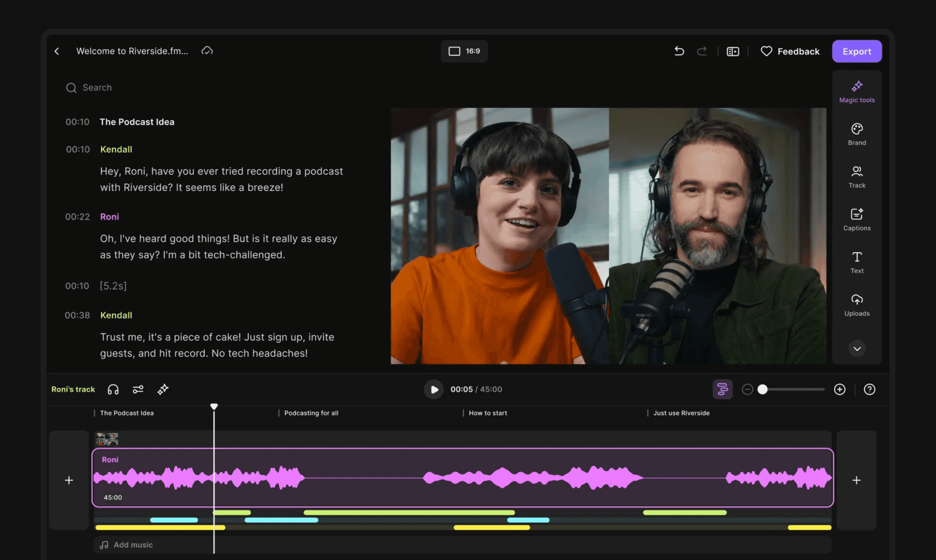Viewport: 936px width, 560px height.
Task: Click the cloud sync status icon
Action: (x=207, y=51)
